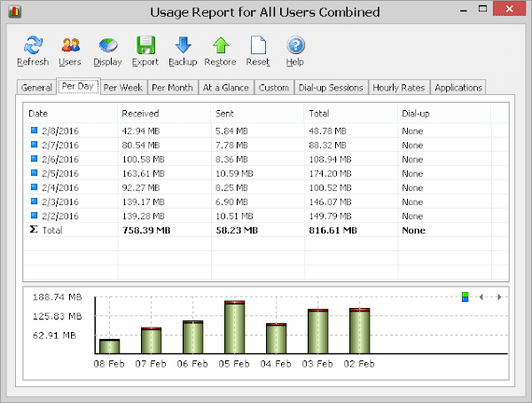
Task: Click the Backup blue arrow icon
Action: click(184, 45)
